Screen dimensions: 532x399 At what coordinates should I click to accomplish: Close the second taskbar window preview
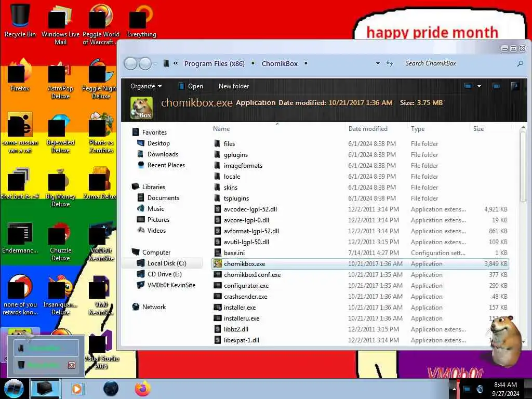point(72,365)
